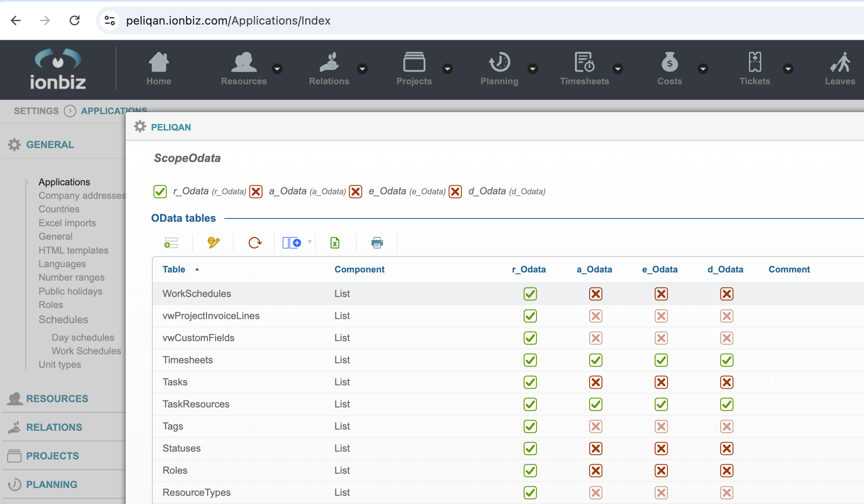Go to Home in top navigation
Image resolution: width=864 pixels, height=504 pixels.
[159, 69]
